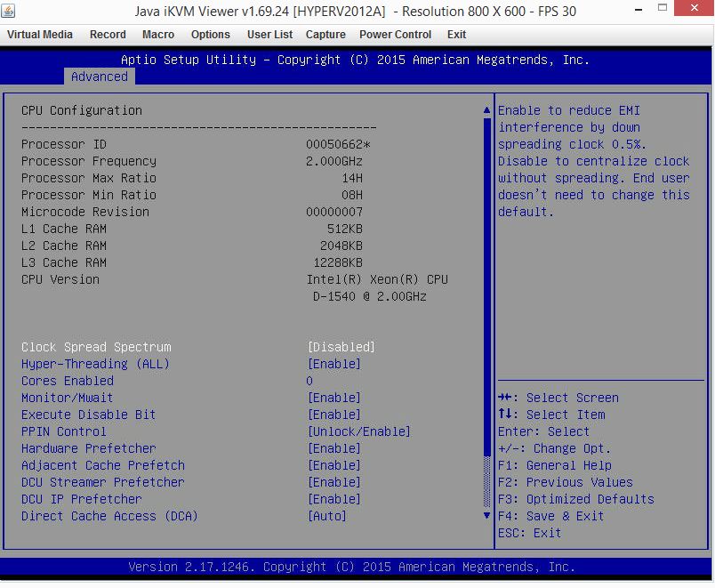Toggle the Execute Disable Bit value
The height and width of the screenshot is (588, 715).
click(334, 415)
